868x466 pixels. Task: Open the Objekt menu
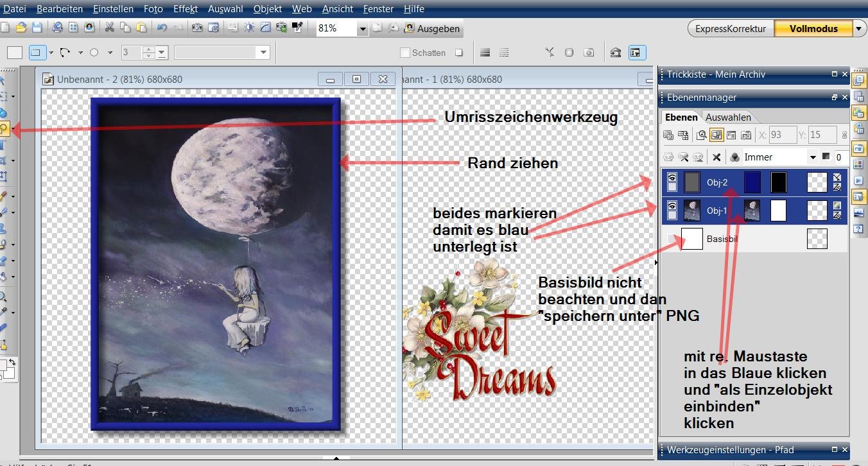[268, 9]
